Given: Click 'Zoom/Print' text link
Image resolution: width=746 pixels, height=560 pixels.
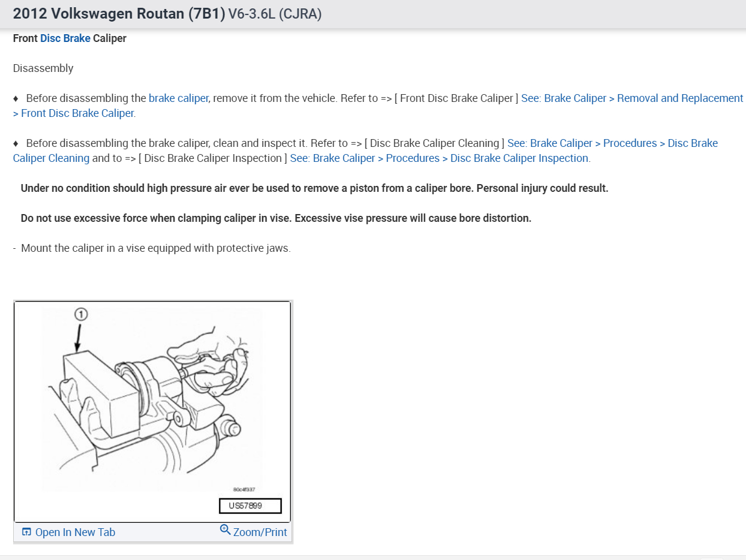Looking at the screenshot, I should [260, 532].
